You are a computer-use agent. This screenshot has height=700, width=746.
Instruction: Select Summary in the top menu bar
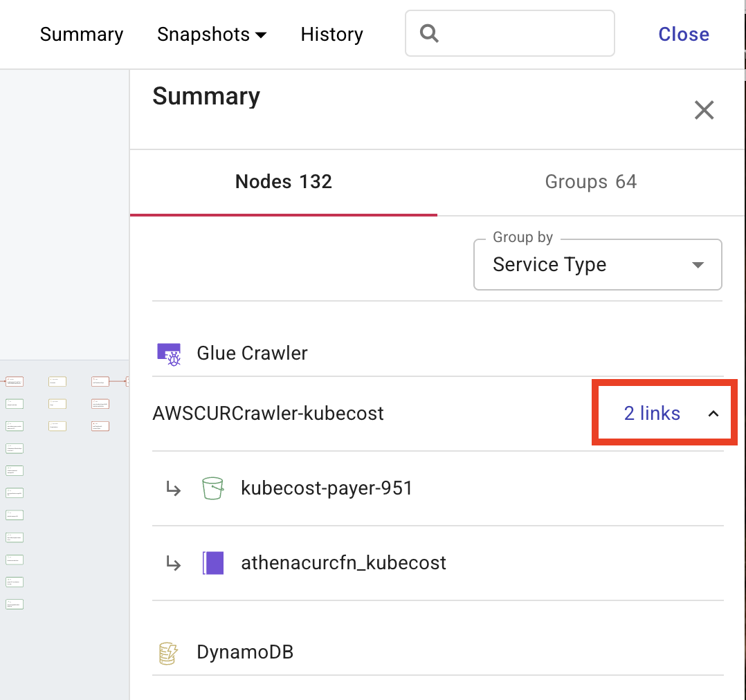(82, 34)
